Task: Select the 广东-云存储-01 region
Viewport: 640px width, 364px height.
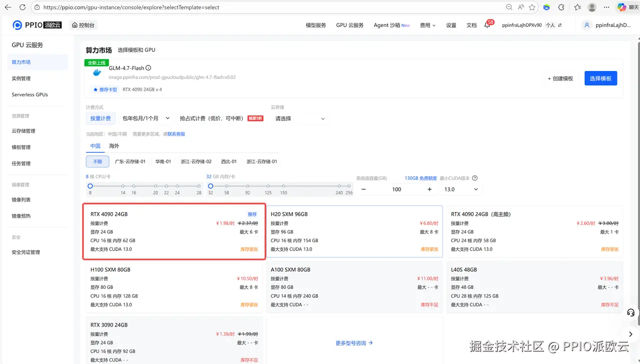Action: 130,161
